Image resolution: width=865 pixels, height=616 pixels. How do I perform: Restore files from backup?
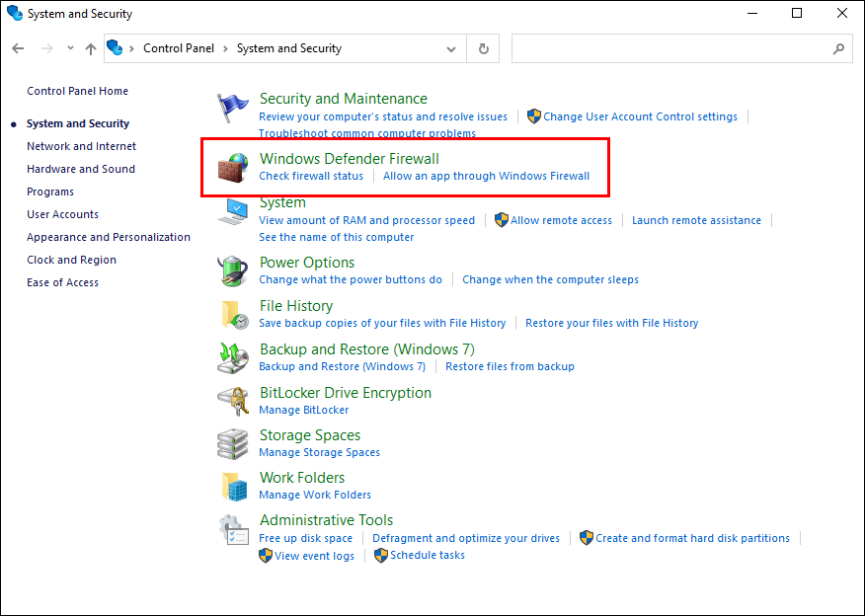tap(510, 366)
